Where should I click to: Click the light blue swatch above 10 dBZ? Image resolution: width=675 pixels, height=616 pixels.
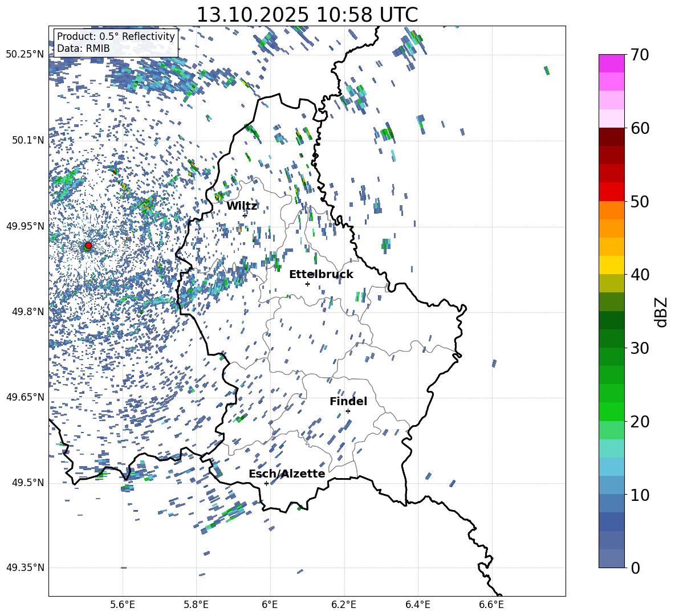(611, 467)
